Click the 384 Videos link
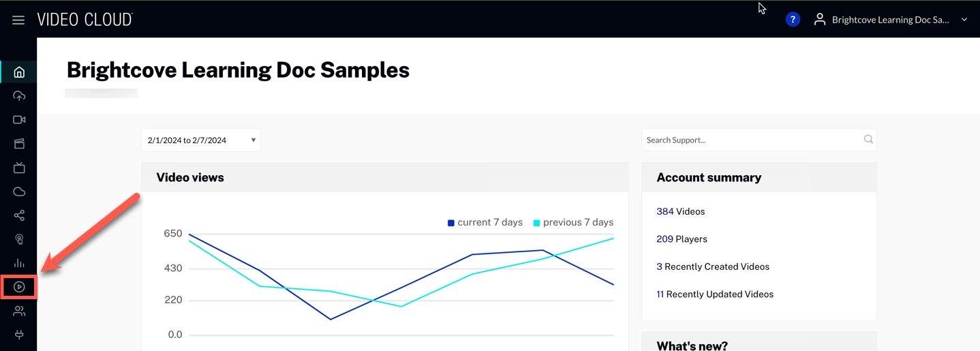Screen dimensions: 980x351 [664, 212]
